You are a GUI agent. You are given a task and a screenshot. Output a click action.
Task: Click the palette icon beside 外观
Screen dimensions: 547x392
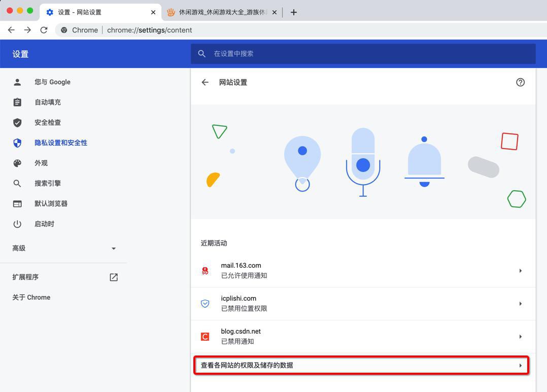point(17,163)
